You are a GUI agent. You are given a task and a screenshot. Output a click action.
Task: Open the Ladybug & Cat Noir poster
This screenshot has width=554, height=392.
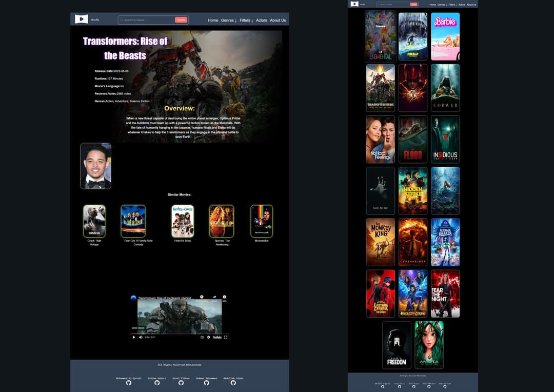coord(381,293)
